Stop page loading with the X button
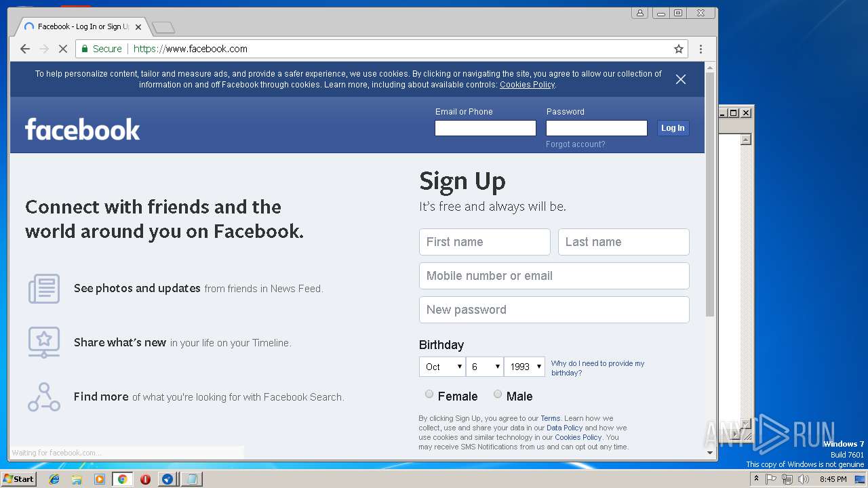This screenshot has width=868, height=488. pyautogui.click(x=63, y=49)
